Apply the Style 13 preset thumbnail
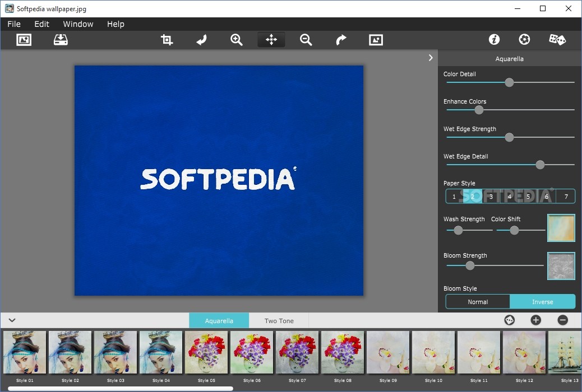 click(565, 352)
